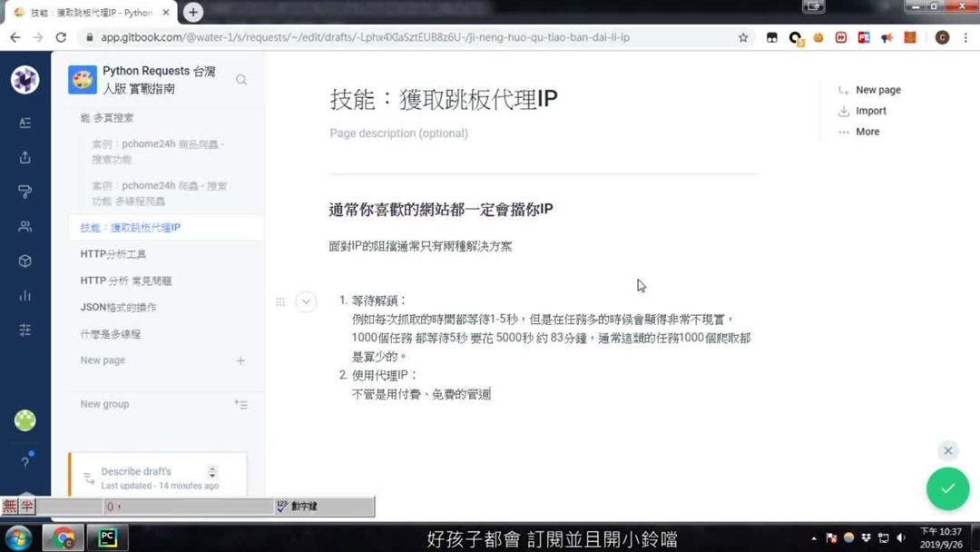Select the integrations cube icon

pos(24,261)
